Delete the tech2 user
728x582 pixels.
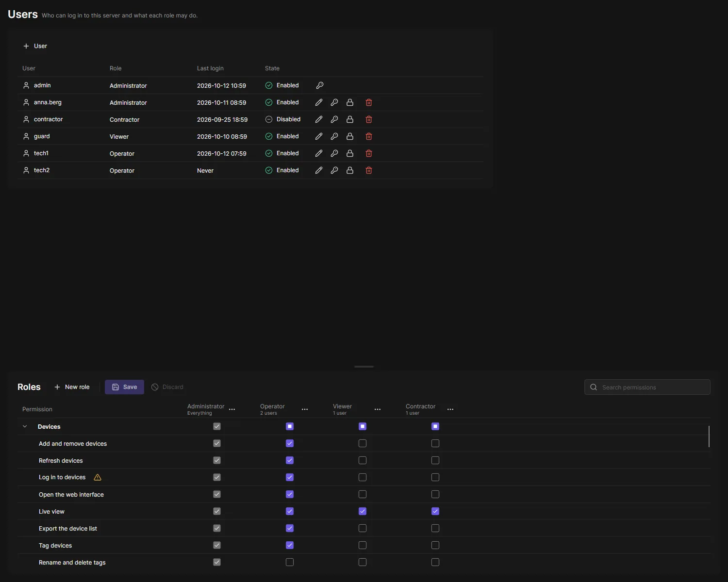[x=369, y=170]
